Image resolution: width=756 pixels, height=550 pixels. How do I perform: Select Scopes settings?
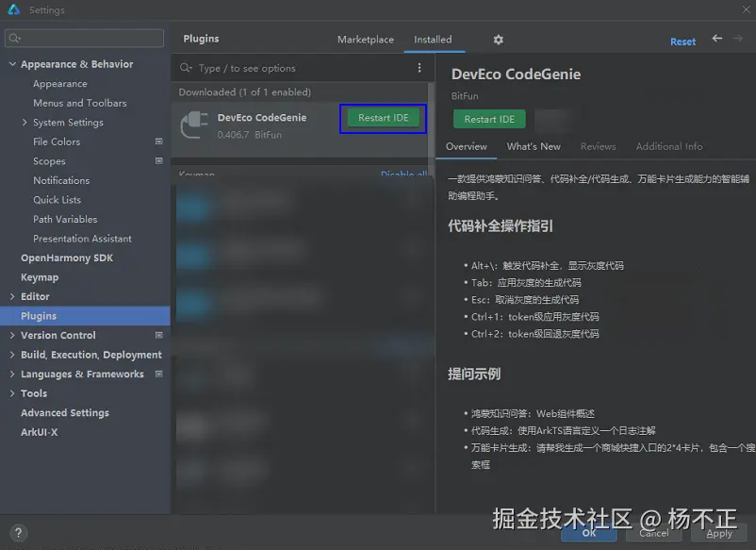[49, 160]
